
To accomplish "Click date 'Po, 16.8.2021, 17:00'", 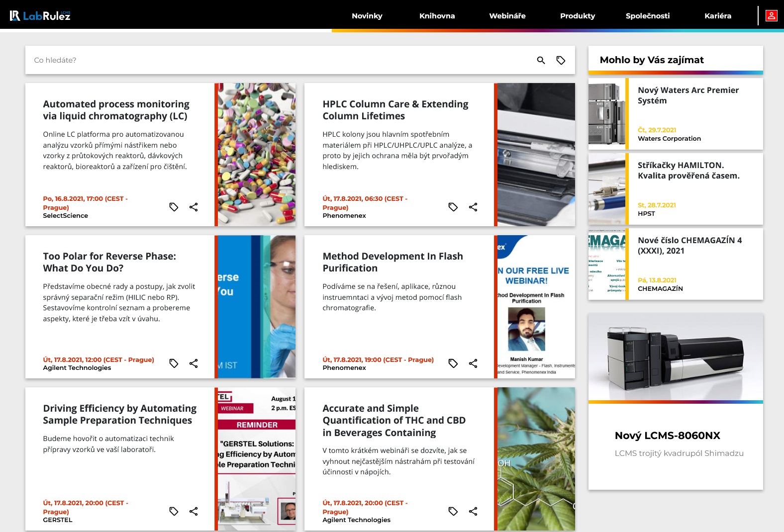I will 85,203.
